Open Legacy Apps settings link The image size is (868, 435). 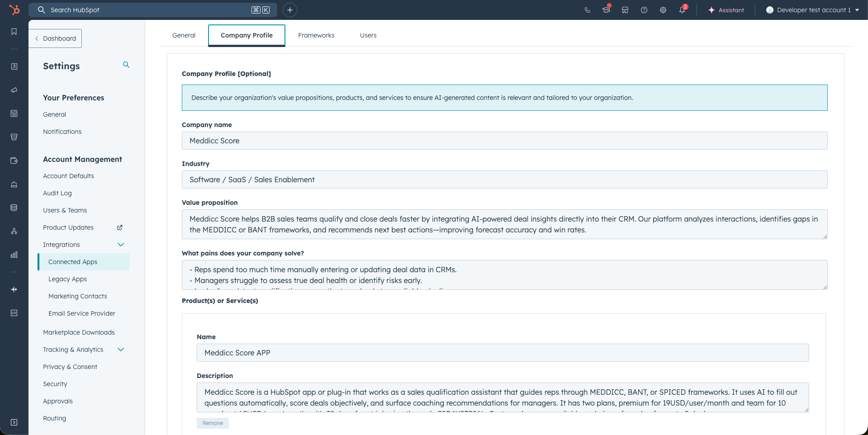(x=67, y=279)
